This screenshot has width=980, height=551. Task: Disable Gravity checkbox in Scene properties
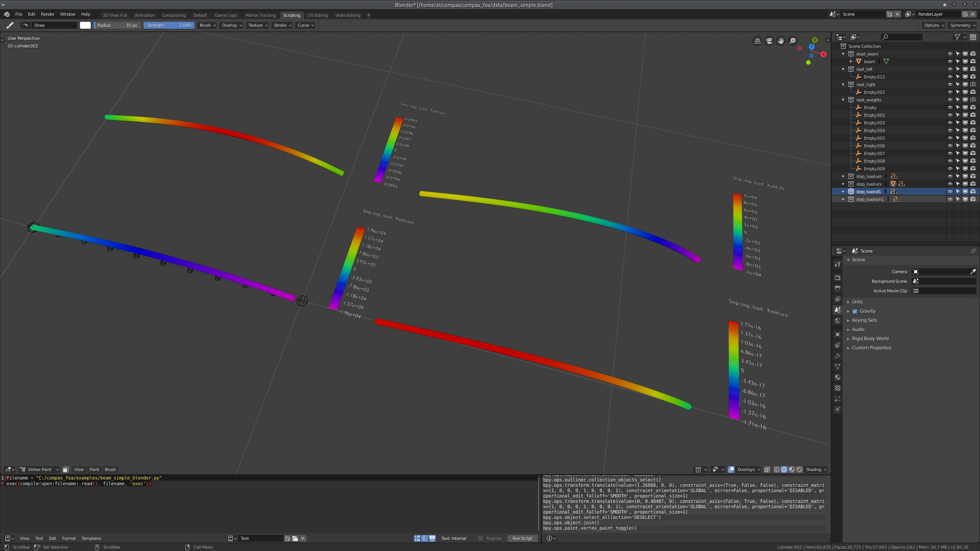(x=855, y=311)
